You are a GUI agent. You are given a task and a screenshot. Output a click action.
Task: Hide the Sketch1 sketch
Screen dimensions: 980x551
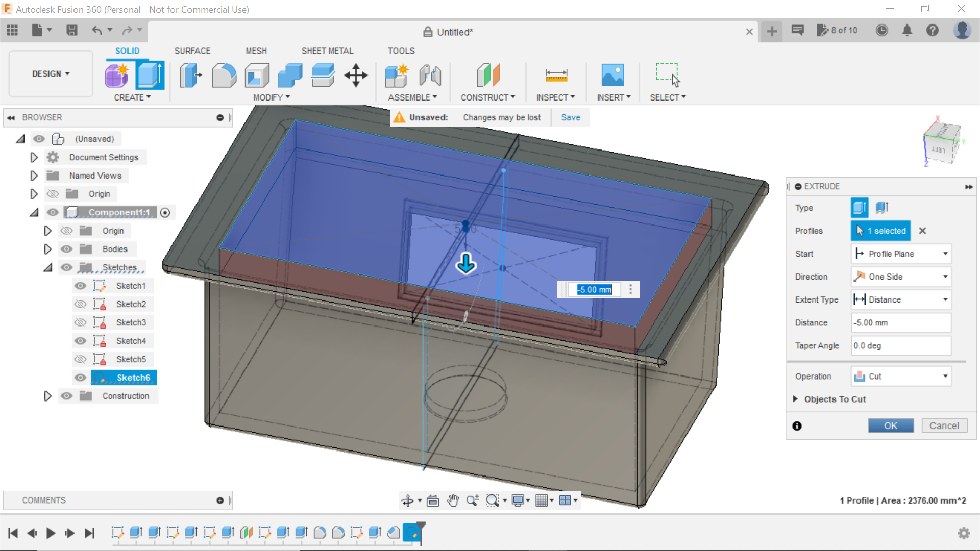80,286
